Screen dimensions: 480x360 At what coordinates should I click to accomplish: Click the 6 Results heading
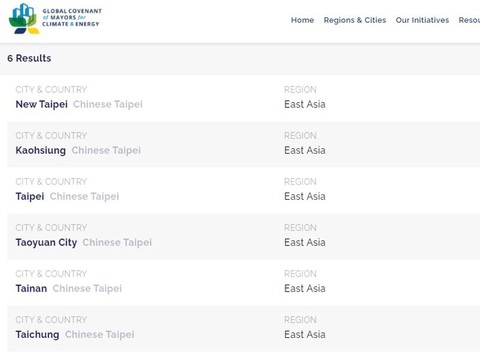coord(29,58)
